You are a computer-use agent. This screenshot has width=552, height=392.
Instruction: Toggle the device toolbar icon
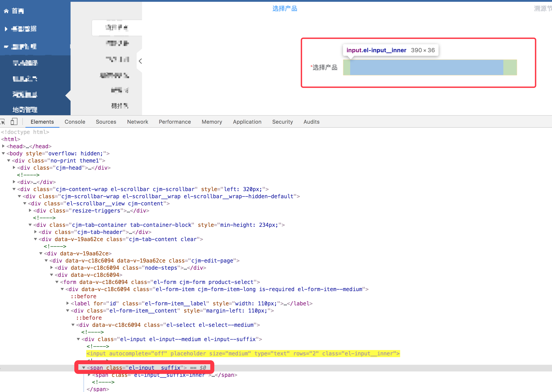tap(14, 121)
